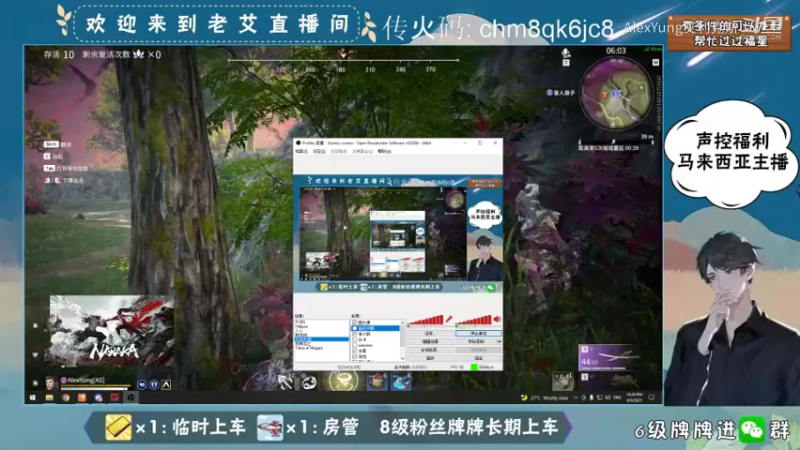Click the voice microphone icon left of timer
The height and width of the screenshot is (450, 800).
[565, 53]
